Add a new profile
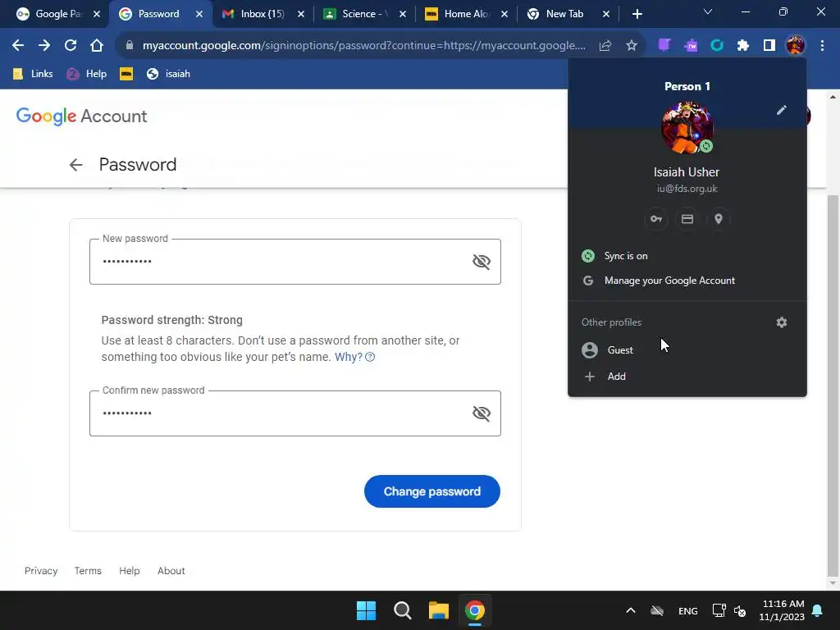 coord(687,376)
